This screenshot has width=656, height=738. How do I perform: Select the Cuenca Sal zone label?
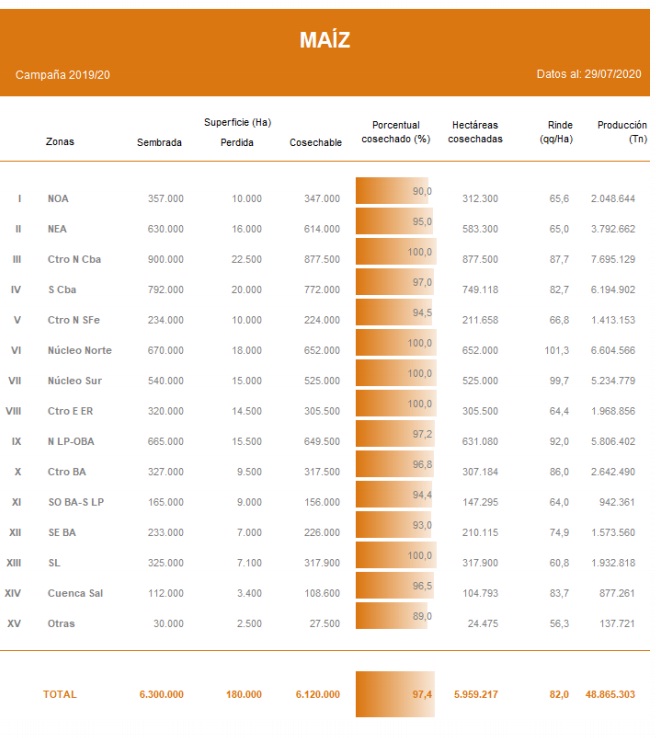tap(75, 594)
